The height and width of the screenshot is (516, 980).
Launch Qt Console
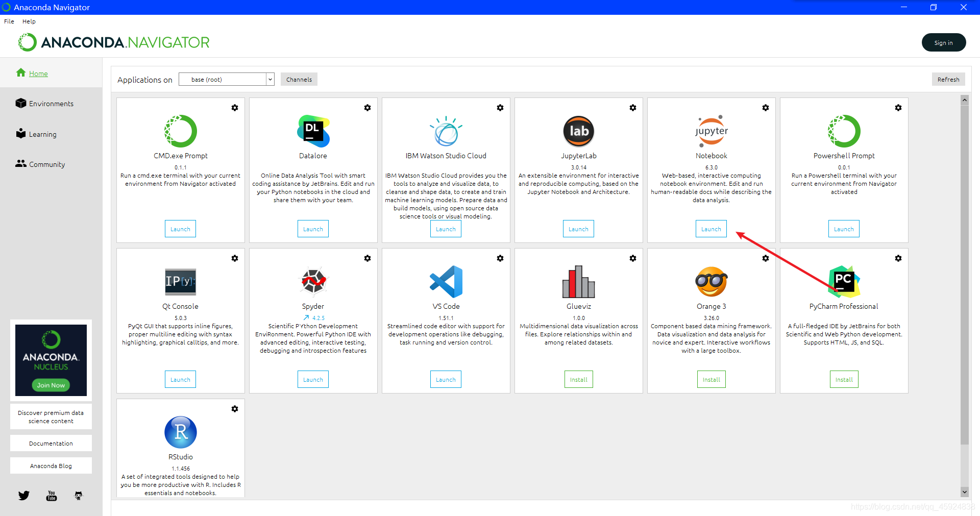click(x=181, y=379)
